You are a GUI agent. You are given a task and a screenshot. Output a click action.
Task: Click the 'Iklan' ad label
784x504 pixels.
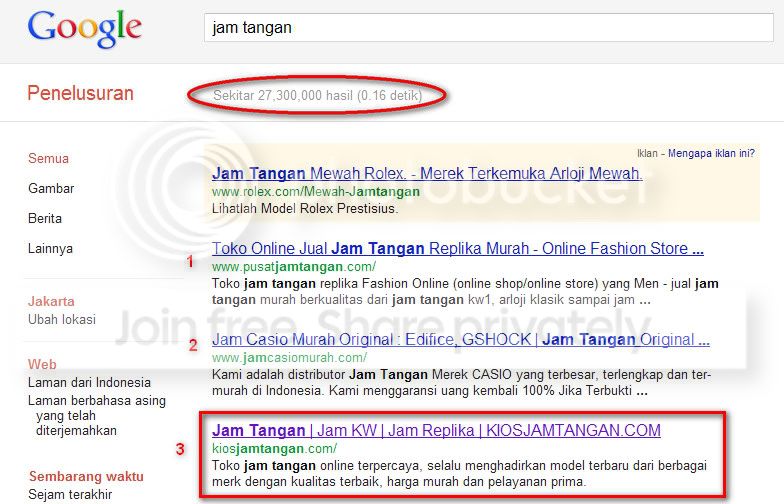tap(647, 154)
